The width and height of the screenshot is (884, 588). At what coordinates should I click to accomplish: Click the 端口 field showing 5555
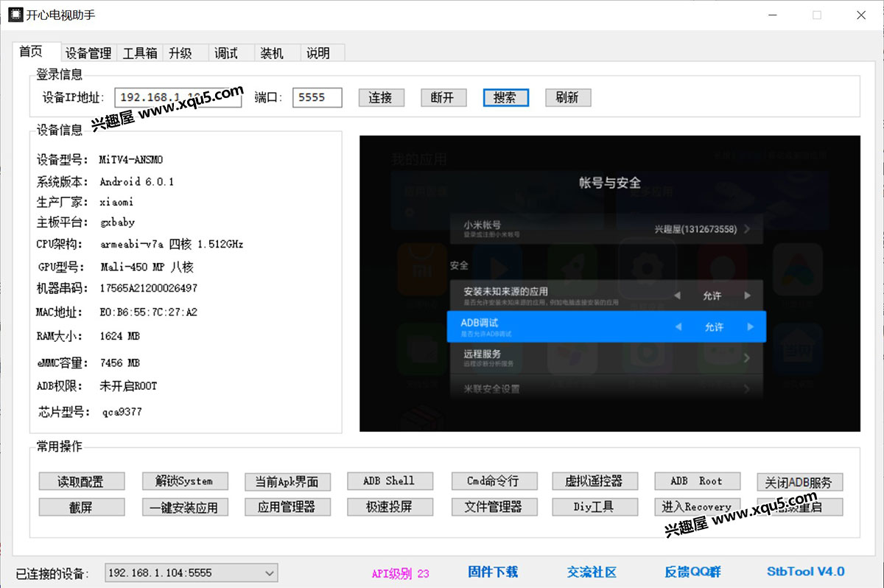coord(318,97)
